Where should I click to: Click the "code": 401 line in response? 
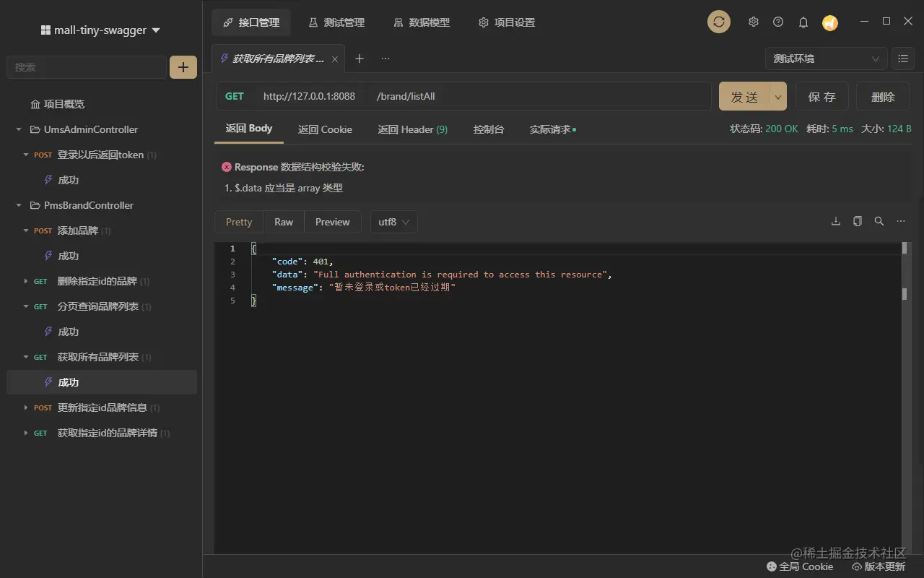302,262
